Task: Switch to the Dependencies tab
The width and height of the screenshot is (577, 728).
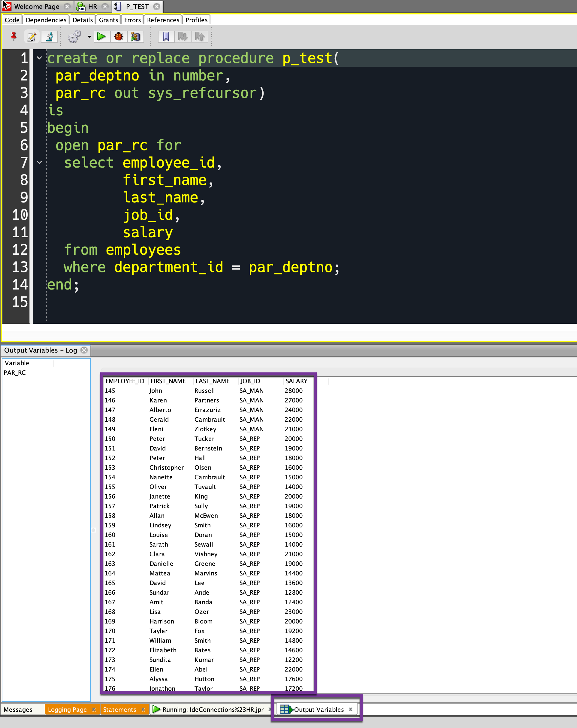Action: pyautogui.click(x=46, y=20)
